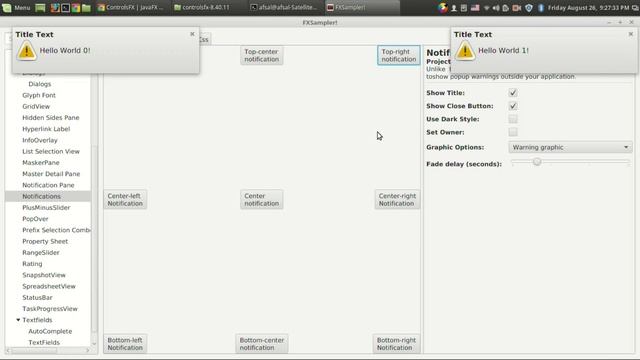
Task: Click warning icon in Hello World 0 notification
Action: tap(27, 51)
